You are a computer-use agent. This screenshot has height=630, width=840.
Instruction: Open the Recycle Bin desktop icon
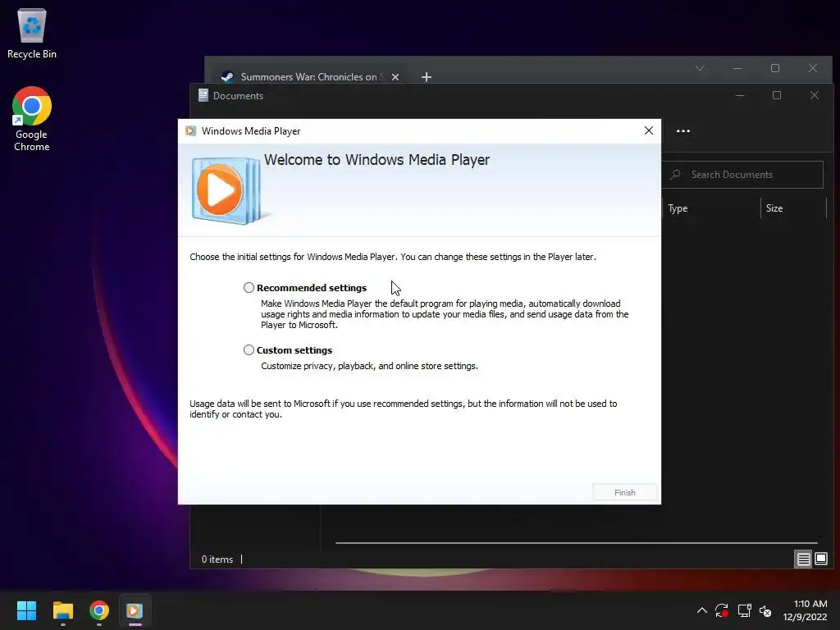32,33
